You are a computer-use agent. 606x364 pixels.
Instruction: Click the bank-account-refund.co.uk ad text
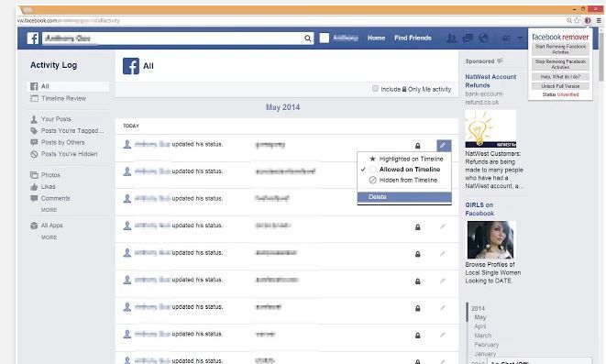[484, 98]
